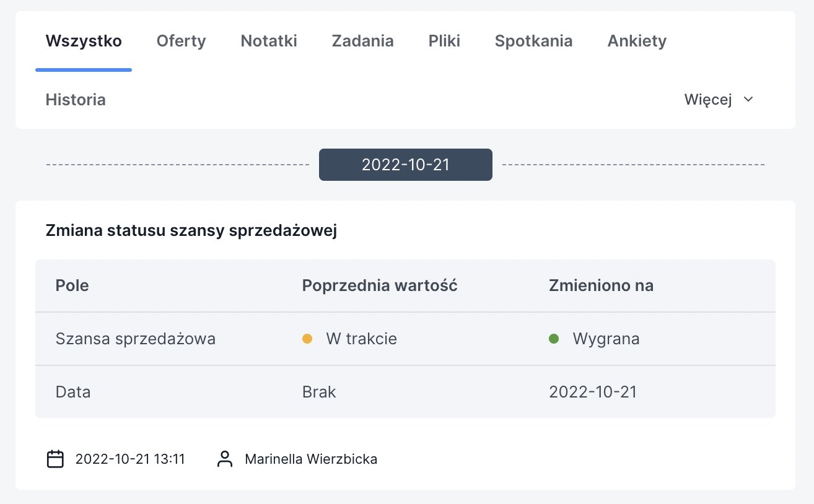This screenshot has width=814, height=504.
Task: Click the 2022-10-21 13:11 timestamp
Action: 130,459
